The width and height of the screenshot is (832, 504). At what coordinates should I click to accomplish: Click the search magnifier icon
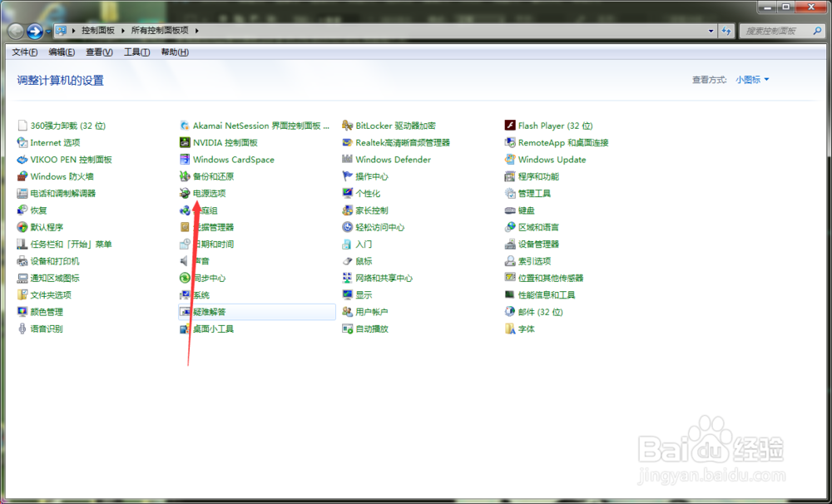click(818, 31)
